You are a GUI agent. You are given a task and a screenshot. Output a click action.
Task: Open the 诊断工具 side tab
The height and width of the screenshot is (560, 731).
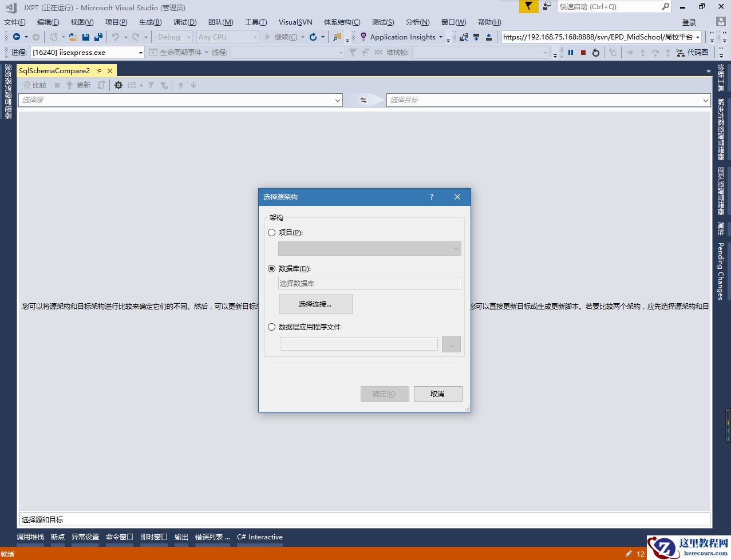point(721,77)
